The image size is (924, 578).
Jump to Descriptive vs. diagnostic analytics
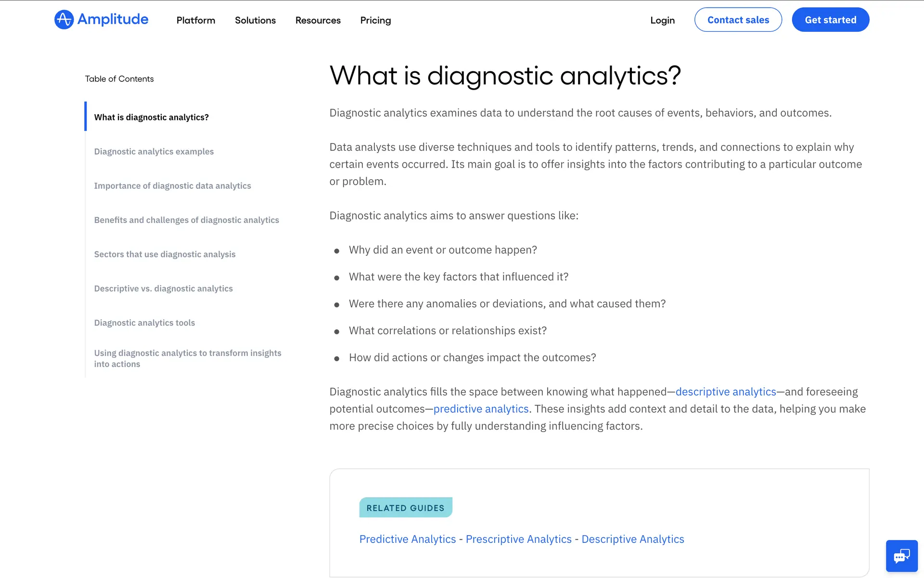point(163,288)
